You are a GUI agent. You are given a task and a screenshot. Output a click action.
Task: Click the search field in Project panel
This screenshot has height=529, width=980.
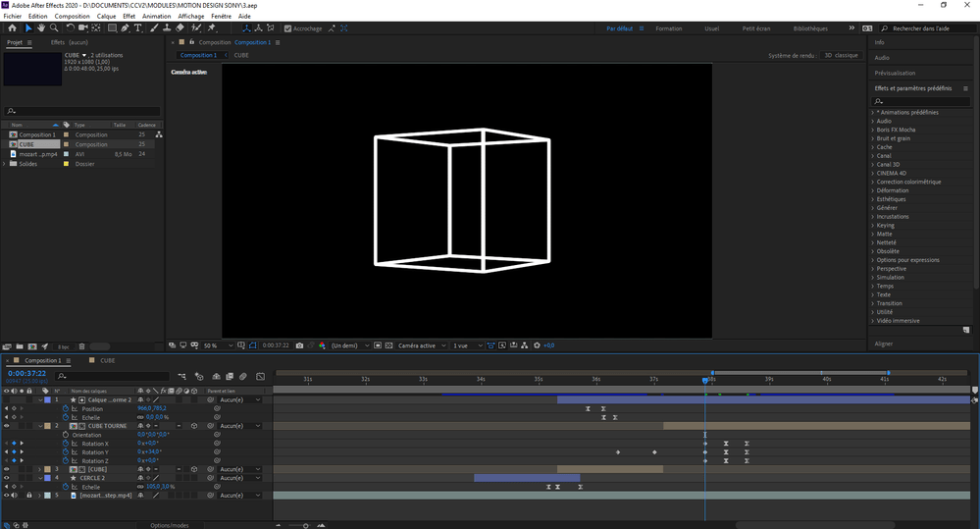(81, 111)
